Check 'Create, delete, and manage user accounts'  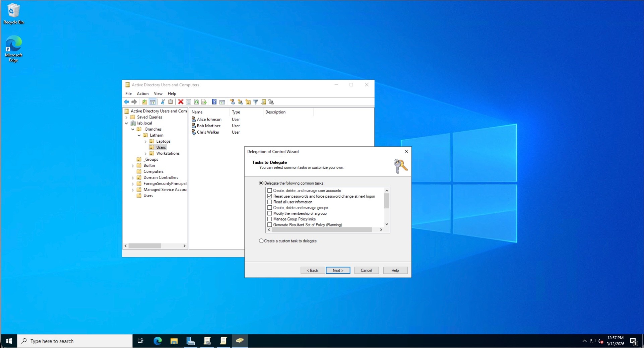click(x=270, y=191)
